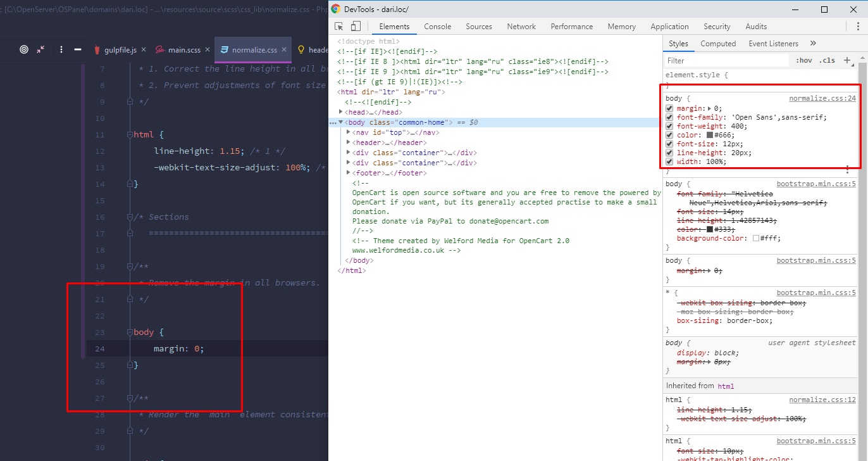Expand the footer element node
This screenshot has width=868, height=461.
pos(349,173)
